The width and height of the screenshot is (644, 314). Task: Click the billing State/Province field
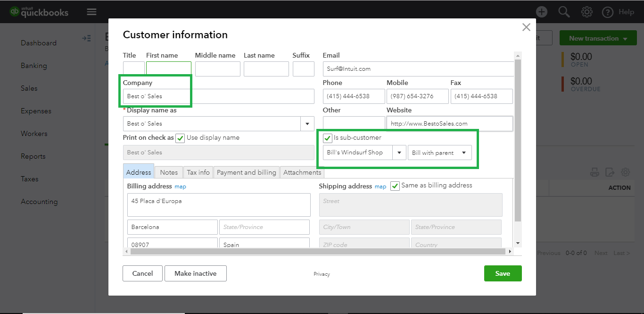[x=264, y=227]
